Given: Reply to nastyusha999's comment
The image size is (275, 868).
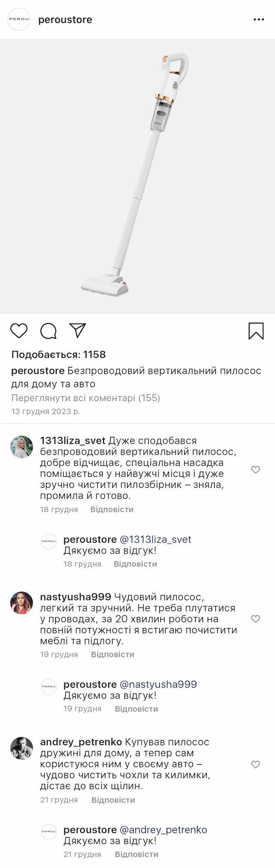Looking at the screenshot, I should coord(113,654).
